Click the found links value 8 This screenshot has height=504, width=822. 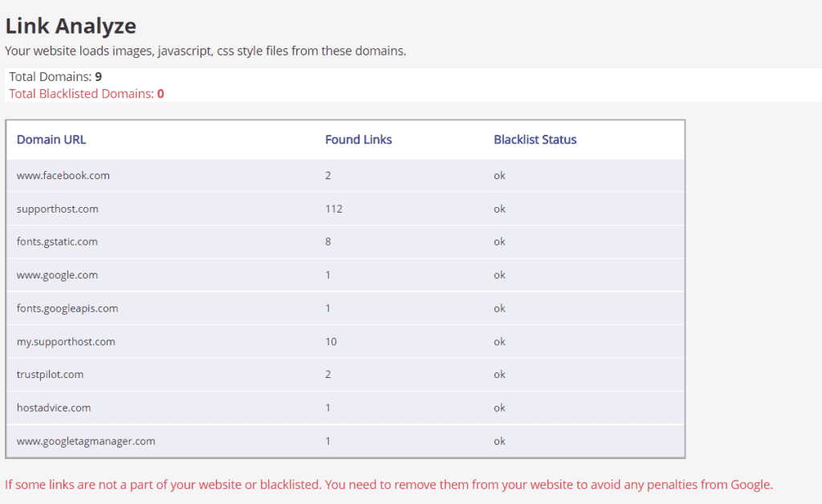[328, 242]
